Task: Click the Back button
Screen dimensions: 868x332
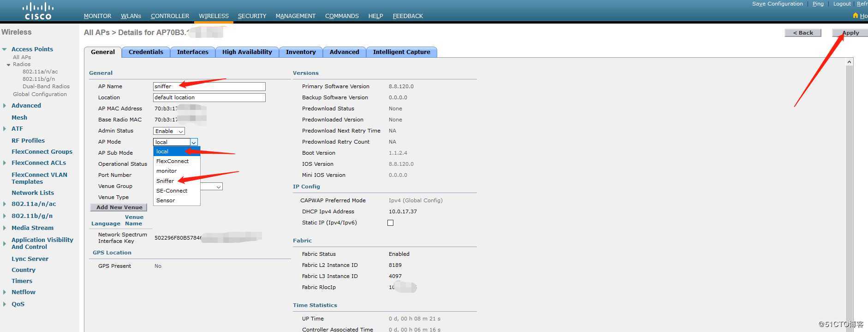Action: tap(803, 33)
